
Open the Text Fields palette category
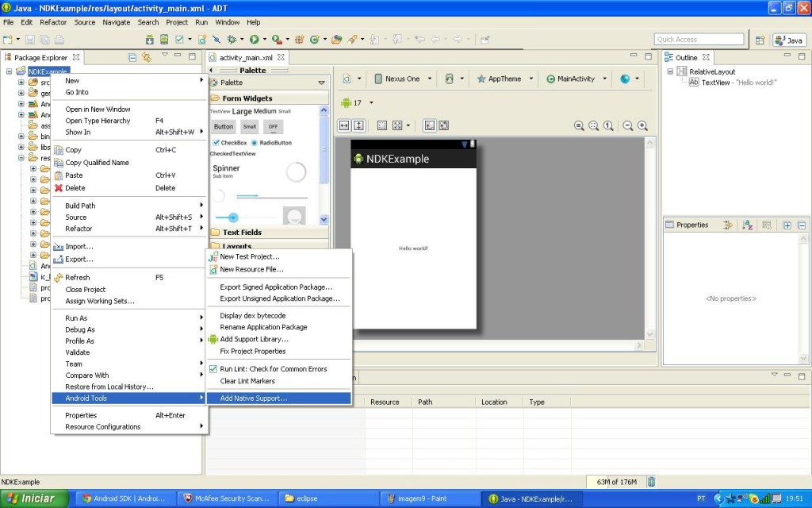[269, 233]
